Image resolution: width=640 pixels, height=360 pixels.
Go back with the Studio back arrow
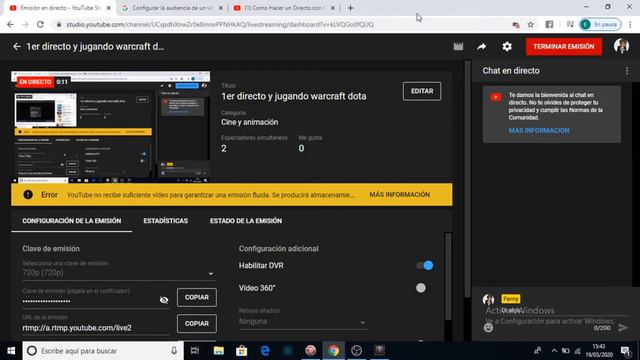click(x=16, y=47)
